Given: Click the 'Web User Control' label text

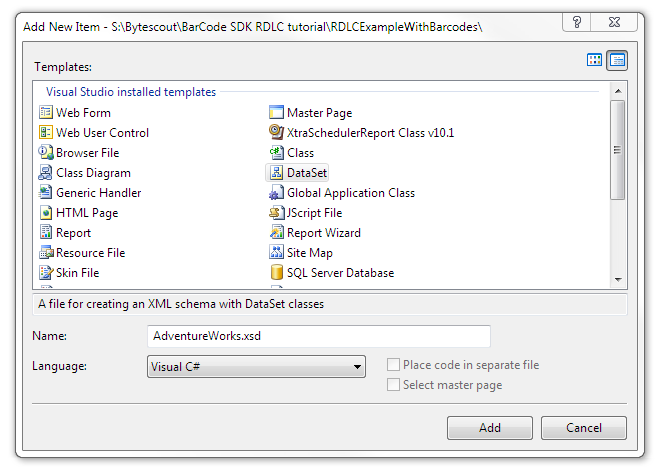Looking at the screenshot, I should [x=102, y=133].
